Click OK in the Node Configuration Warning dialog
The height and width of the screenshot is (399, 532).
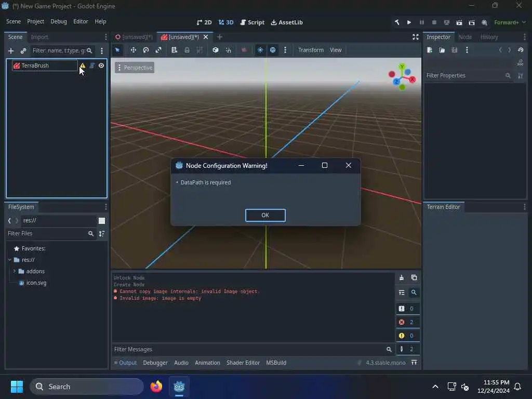(x=265, y=215)
